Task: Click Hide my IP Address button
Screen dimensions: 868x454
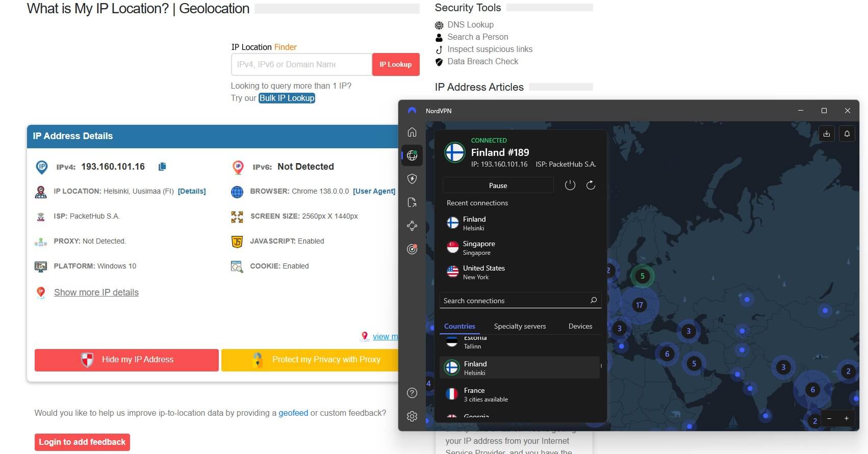Action: [126, 360]
